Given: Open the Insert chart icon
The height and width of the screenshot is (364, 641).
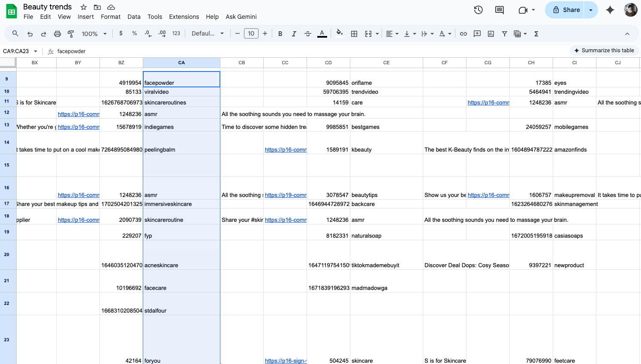Looking at the screenshot, I should click(490, 33).
